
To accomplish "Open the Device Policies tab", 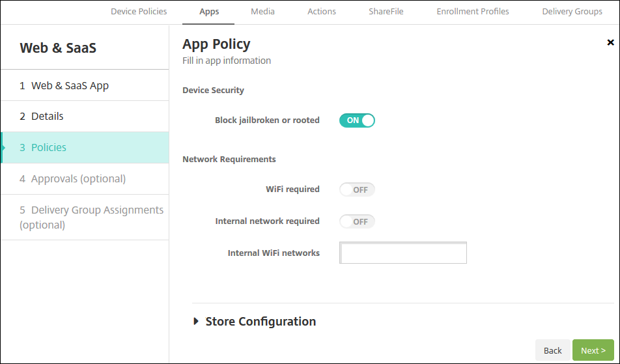I will coord(139,12).
